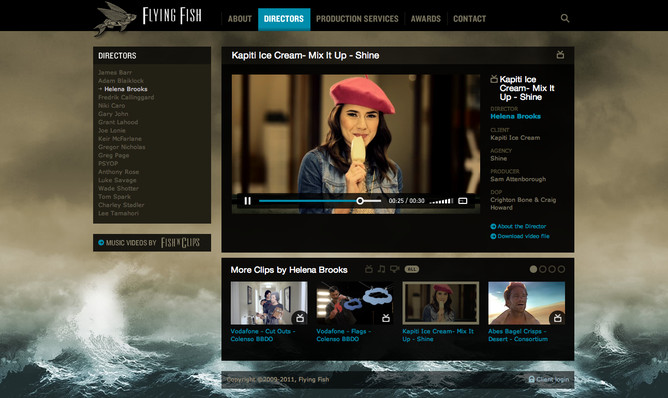Viewport: 668px width, 398px height.
Task: Toggle fullscreen on the video player
Action: pyautogui.click(x=463, y=201)
